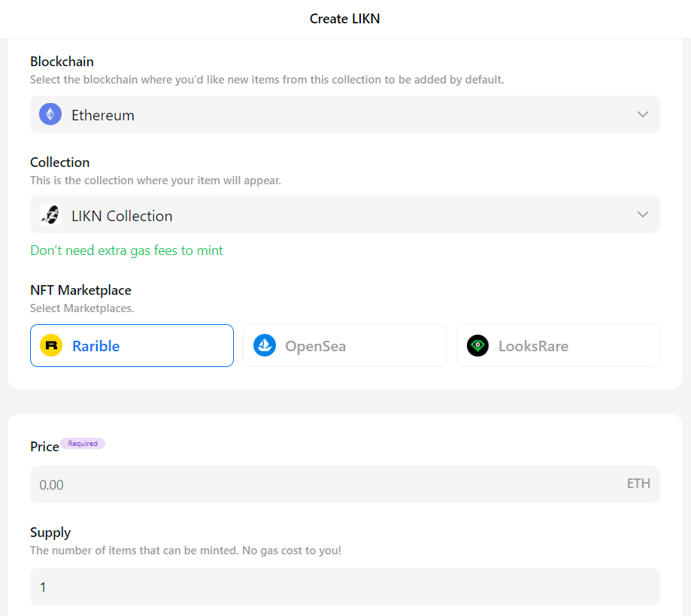Focus the Price input field
This screenshot has width=691, height=616.
coord(323,484)
